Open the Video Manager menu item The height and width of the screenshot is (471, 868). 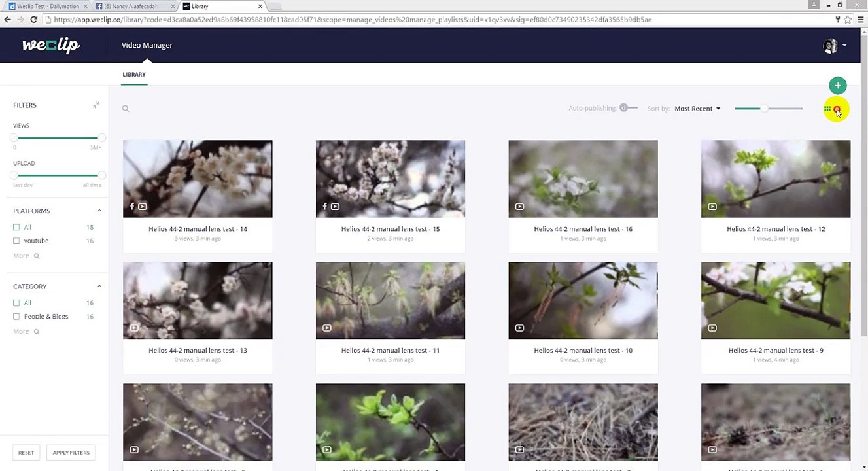click(147, 45)
